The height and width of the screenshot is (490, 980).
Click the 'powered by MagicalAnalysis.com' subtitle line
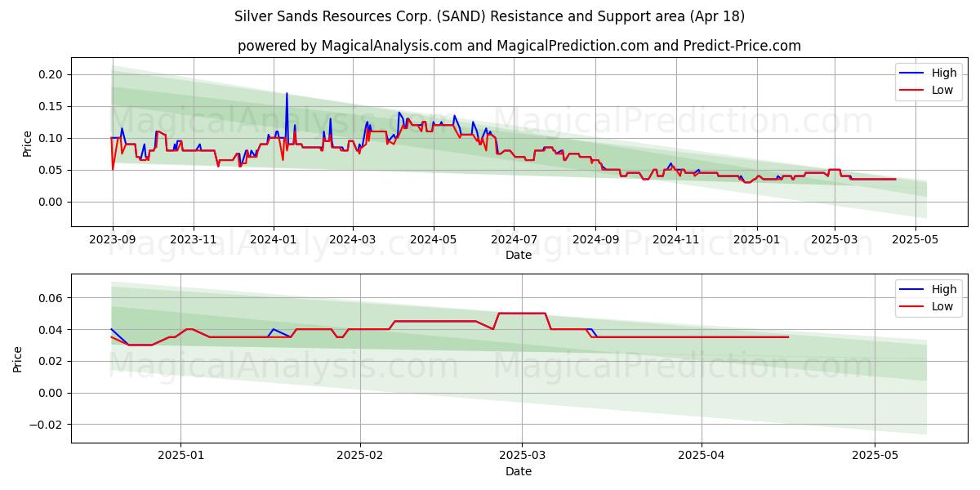[x=519, y=46]
